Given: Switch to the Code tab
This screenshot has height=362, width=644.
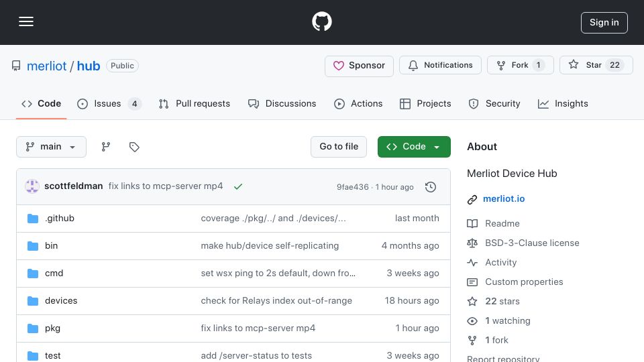Looking at the screenshot, I should point(41,104).
